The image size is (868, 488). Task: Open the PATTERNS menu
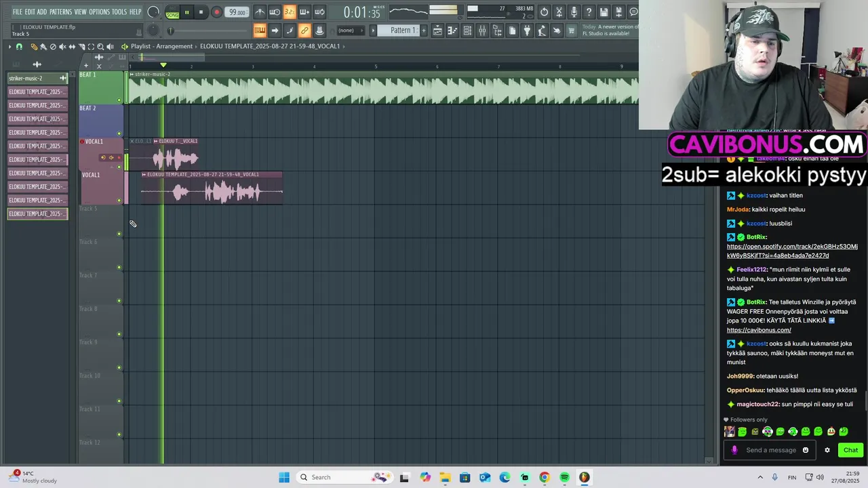[x=60, y=12]
